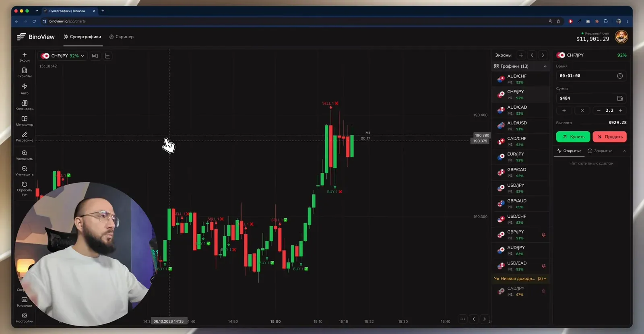This screenshot has height=334, width=644.
Task: Open the Скрипты scripts panel
Action: pos(25,72)
